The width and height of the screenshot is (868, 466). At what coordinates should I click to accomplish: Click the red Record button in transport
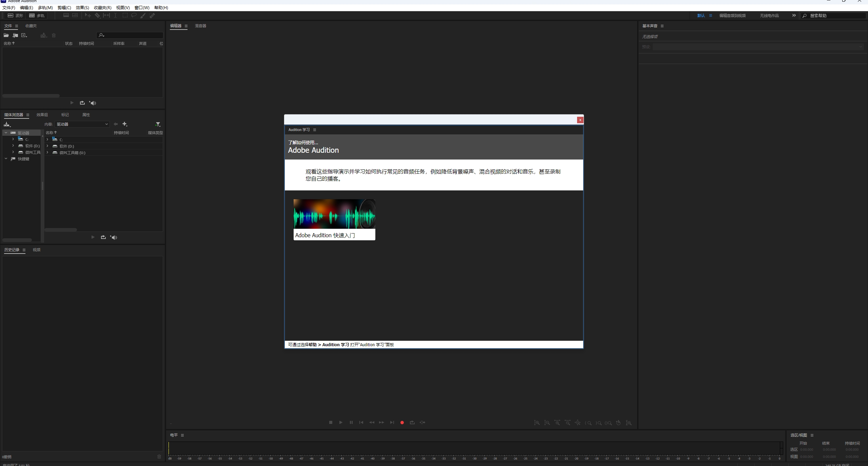(402, 423)
